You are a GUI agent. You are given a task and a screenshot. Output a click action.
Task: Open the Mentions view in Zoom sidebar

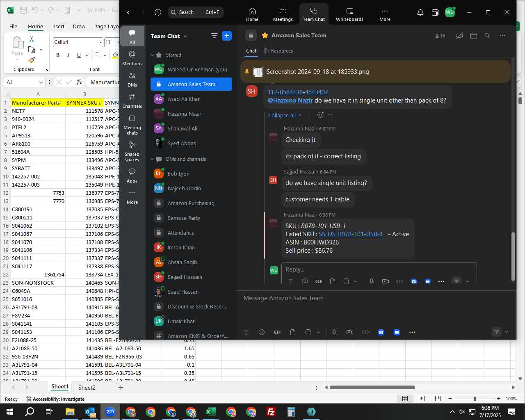tap(132, 58)
